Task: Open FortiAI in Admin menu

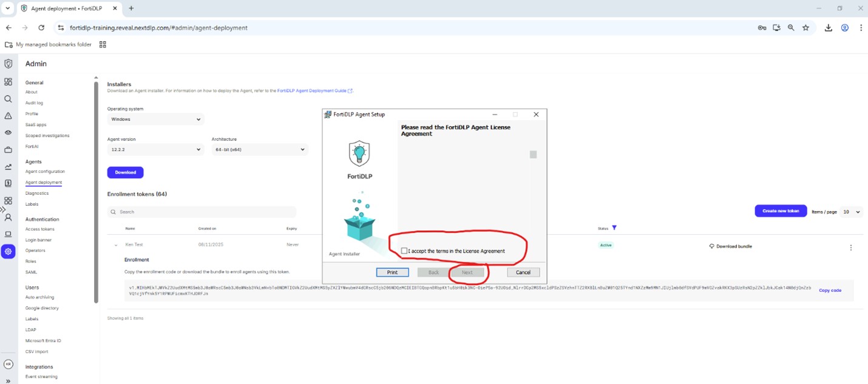Action: point(32,147)
